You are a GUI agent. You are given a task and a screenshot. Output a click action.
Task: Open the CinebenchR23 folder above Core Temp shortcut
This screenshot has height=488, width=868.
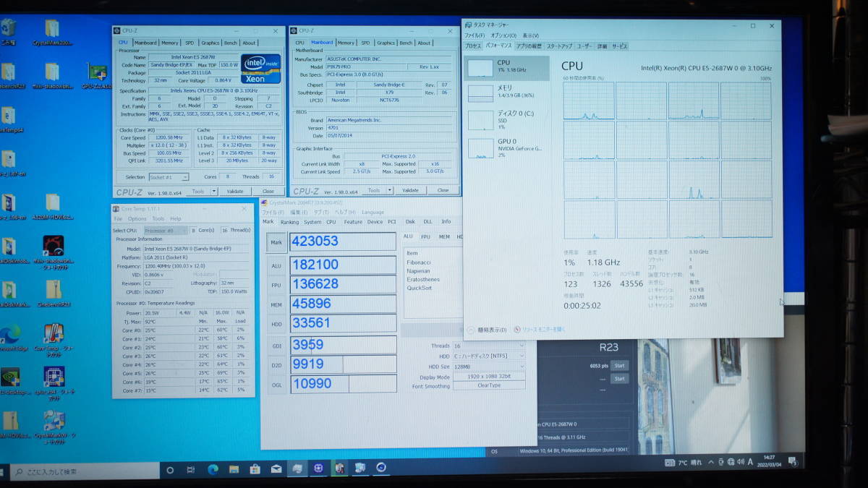(54, 294)
